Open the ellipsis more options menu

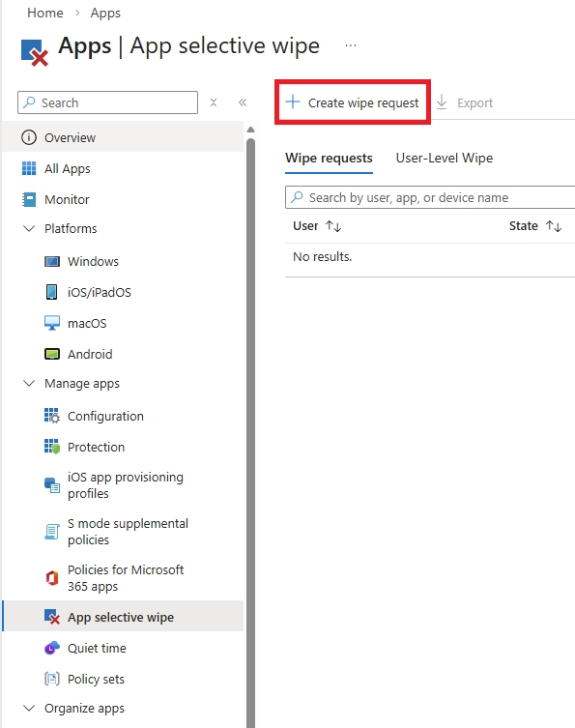351,45
